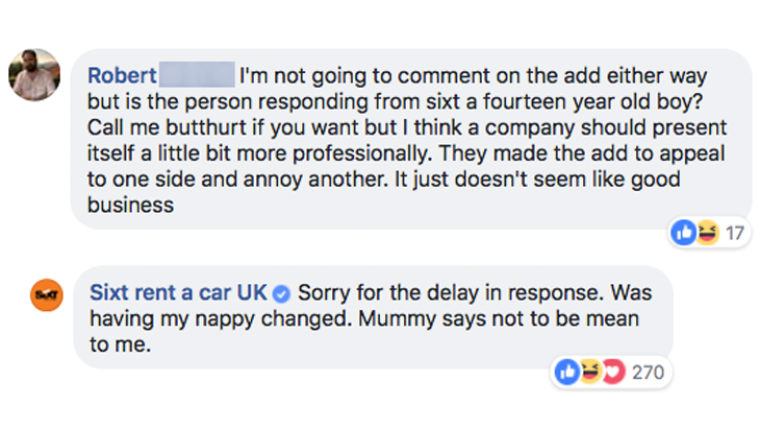Click the orange Sixt logo avatar
Screen dimensions: 760x428
click(x=47, y=295)
